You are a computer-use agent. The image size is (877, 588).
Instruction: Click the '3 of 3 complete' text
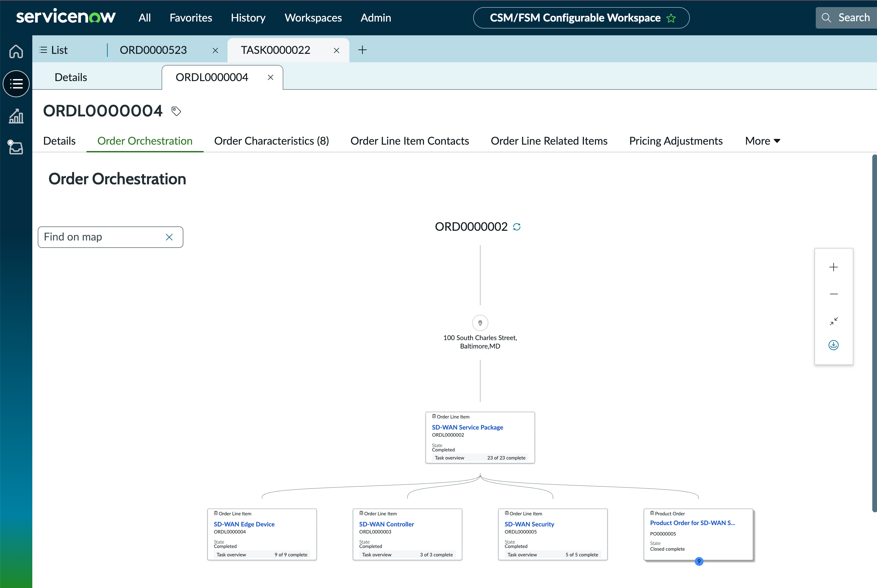click(x=436, y=555)
